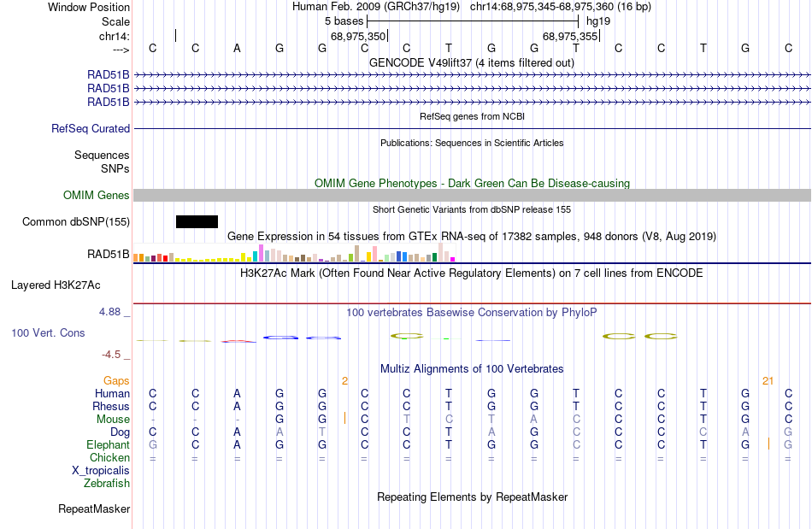Click the RAD51B GTEx expression bar chart

click(x=294, y=253)
